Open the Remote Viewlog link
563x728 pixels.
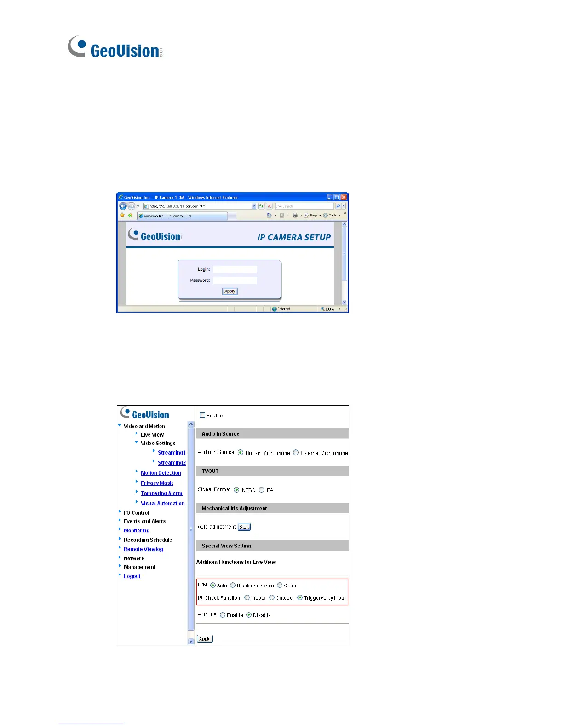click(144, 549)
